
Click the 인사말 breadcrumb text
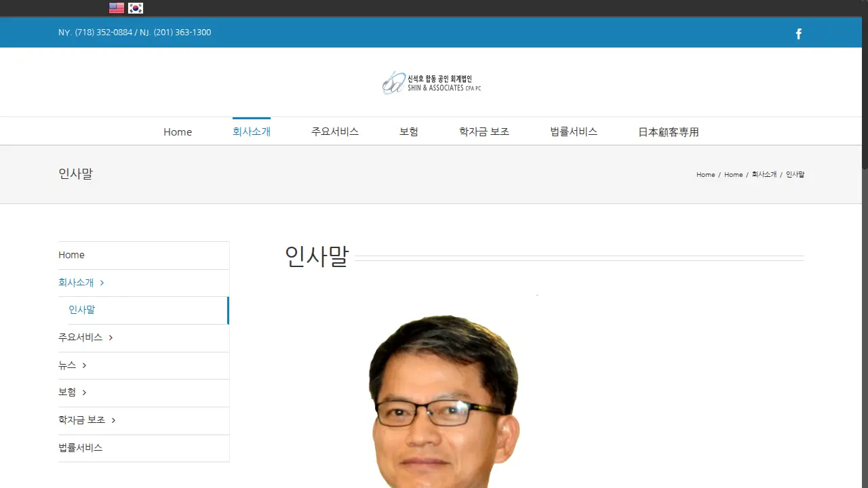(x=795, y=174)
